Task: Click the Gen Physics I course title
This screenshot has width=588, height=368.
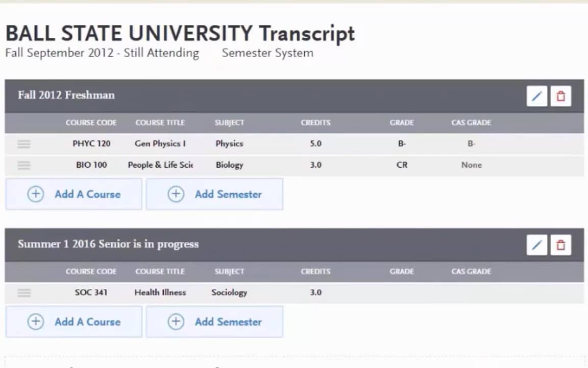Action: pyautogui.click(x=160, y=144)
